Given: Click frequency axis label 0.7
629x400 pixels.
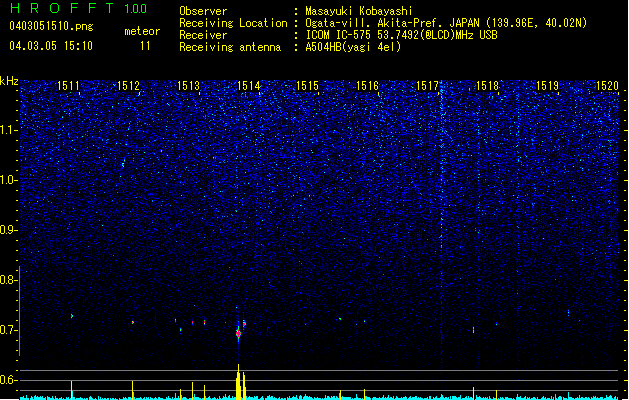Looking at the screenshot, I should (x=8, y=330).
